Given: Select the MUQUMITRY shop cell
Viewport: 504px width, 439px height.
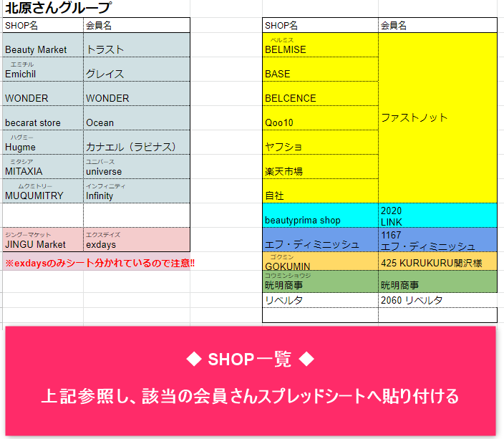Looking at the screenshot, I should point(43,190).
